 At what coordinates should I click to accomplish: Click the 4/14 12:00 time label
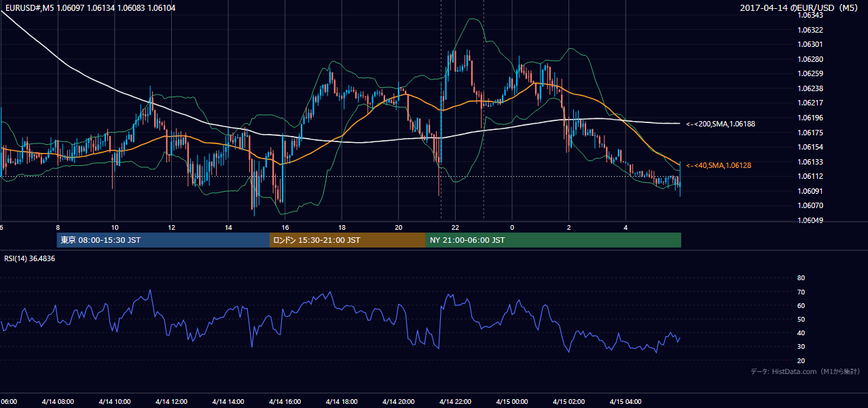pos(171,401)
